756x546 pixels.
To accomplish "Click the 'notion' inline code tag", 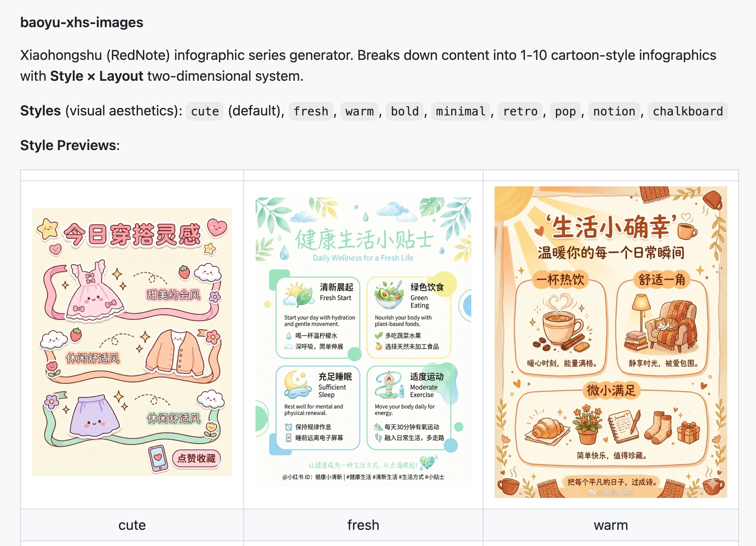I will coord(614,111).
